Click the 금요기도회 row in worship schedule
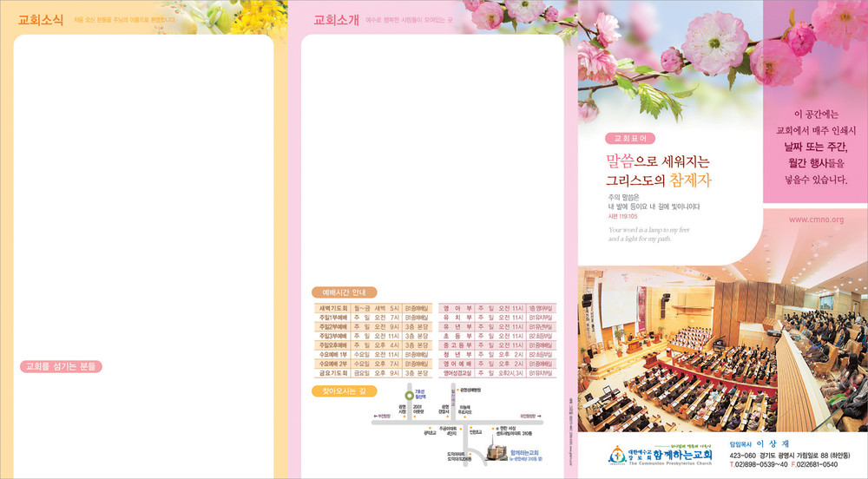The width and height of the screenshot is (868, 479). (x=373, y=372)
